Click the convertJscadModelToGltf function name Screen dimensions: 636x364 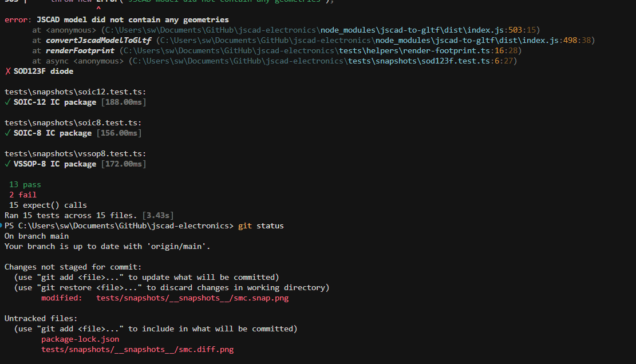[x=100, y=41]
